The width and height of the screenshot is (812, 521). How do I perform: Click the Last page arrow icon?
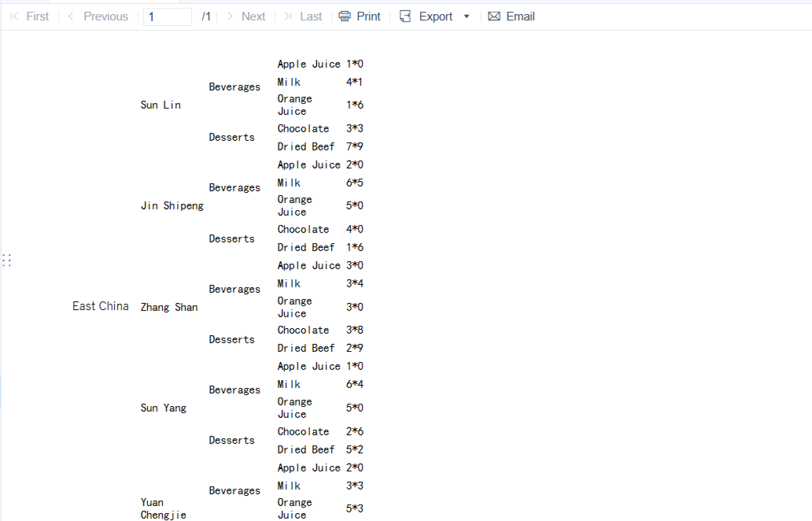(x=288, y=16)
